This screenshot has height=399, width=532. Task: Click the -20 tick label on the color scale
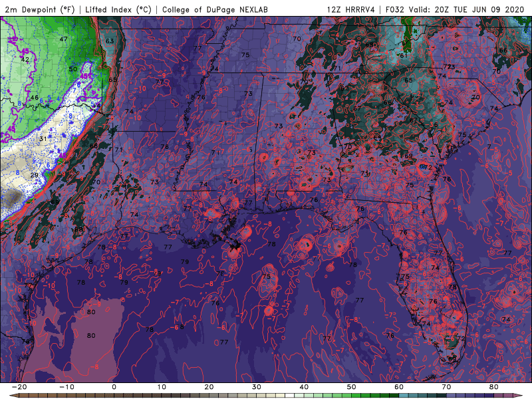19,387
